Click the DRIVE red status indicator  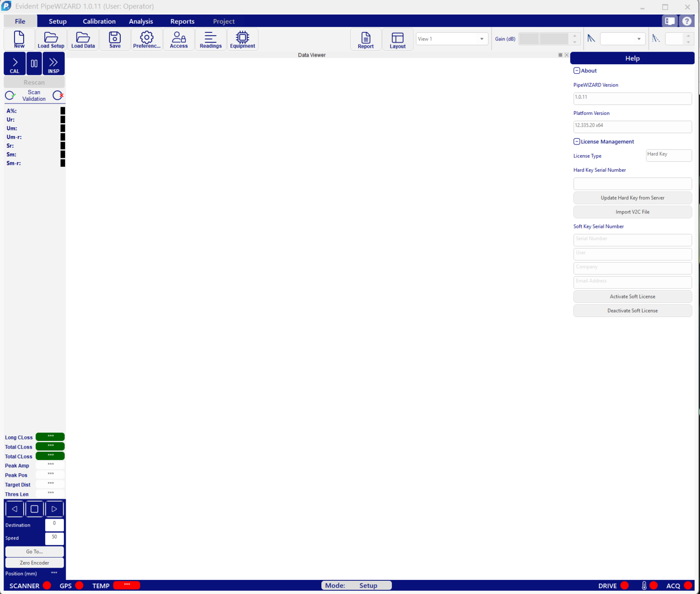coord(624,585)
